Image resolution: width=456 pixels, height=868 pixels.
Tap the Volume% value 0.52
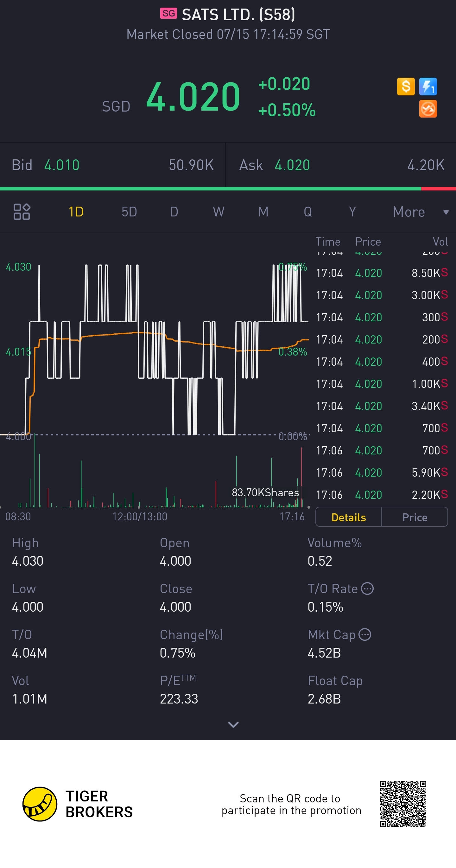point(320,561)
